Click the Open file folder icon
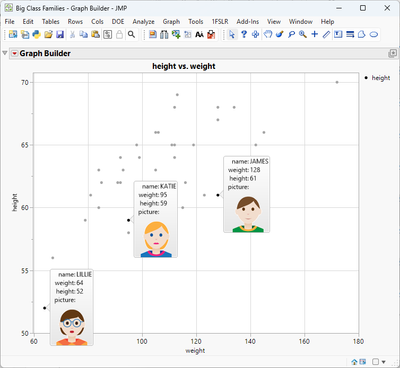The height and width of the screenshot is (368, 400). click(48, 34)
